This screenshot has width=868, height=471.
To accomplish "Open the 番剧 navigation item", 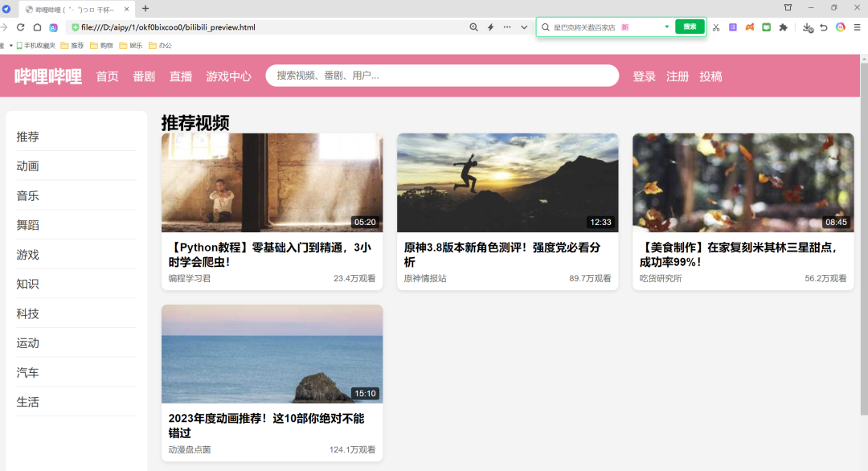I will coord(144,76).
